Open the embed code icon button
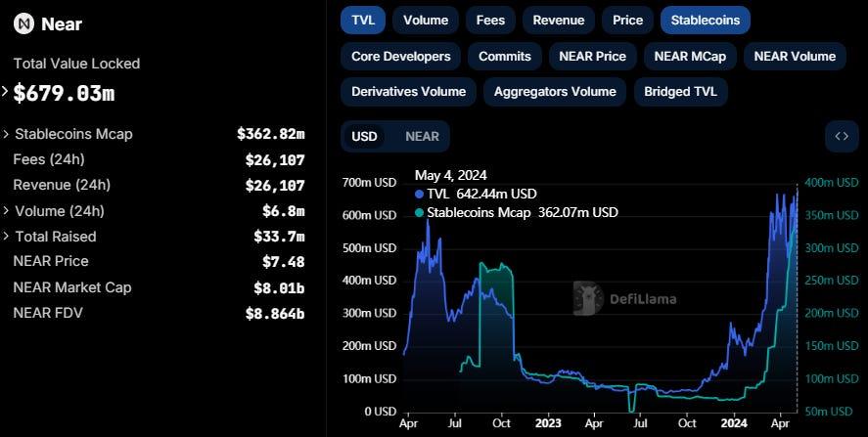Image resolution: width=868 pixels, height=437 pixels. pos(842,136)
